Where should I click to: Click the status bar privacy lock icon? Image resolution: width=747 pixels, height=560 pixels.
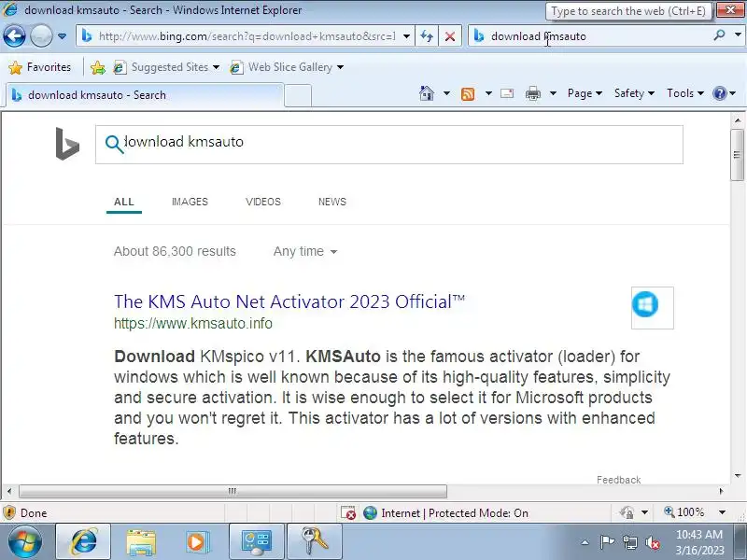point(627,512)
